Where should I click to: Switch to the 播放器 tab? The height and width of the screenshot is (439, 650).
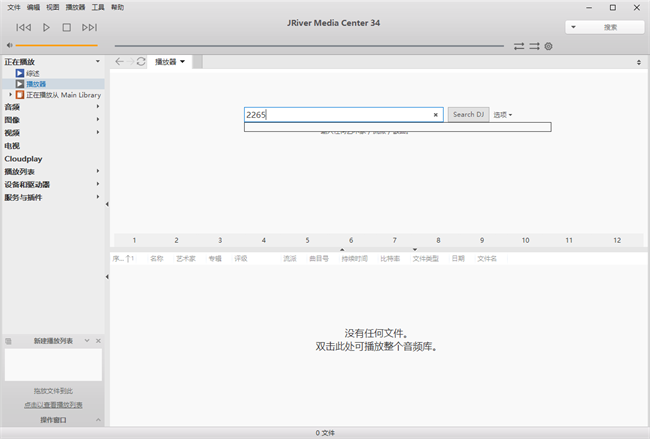tap(170, 62)
